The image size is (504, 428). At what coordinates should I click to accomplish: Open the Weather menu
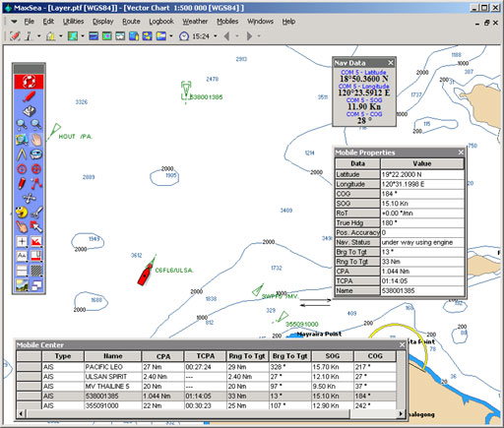[x=195, y=22]
